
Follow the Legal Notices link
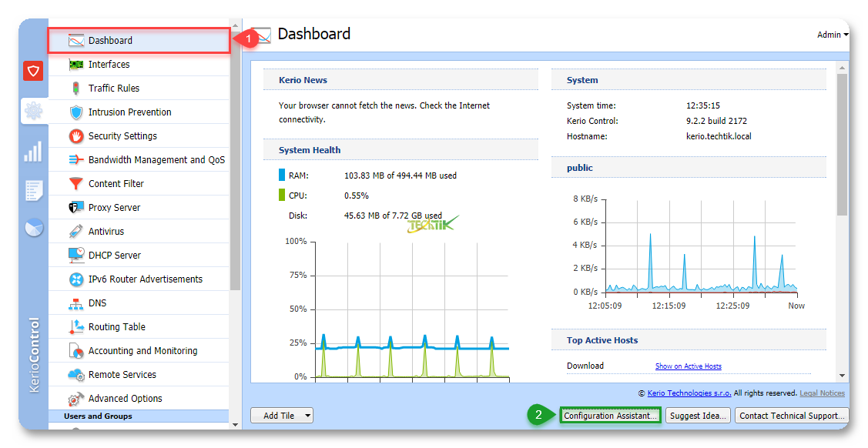click(x=822, y=393)
